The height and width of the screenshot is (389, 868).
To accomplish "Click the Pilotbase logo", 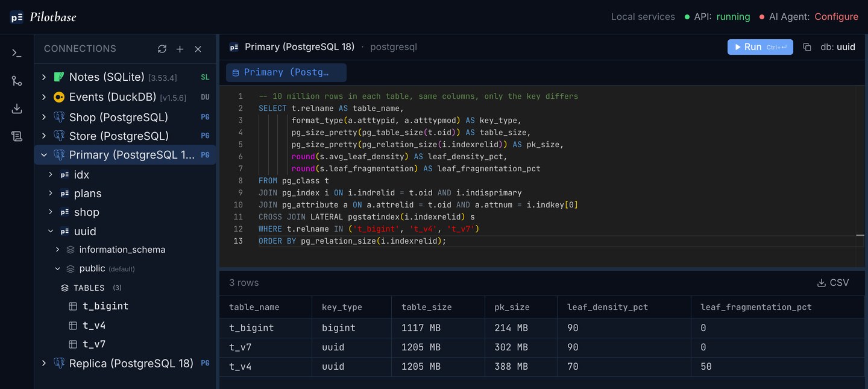I will coord(43,17).
